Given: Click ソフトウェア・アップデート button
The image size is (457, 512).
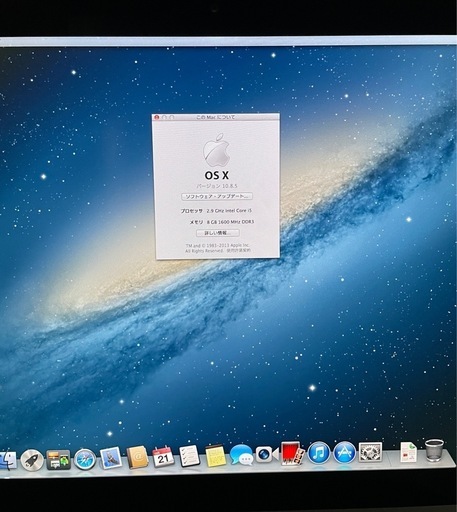Looking at the screenshot, I should click(217, 196).
